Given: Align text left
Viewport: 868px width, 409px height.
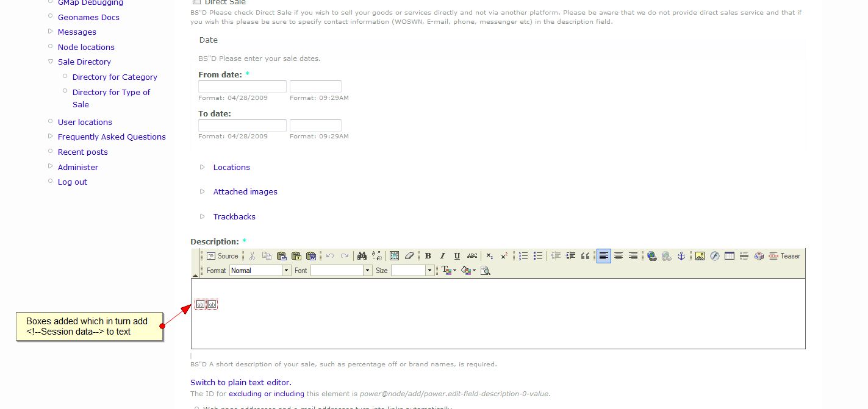Looking at the screenshot, I should tap(603, 256).
